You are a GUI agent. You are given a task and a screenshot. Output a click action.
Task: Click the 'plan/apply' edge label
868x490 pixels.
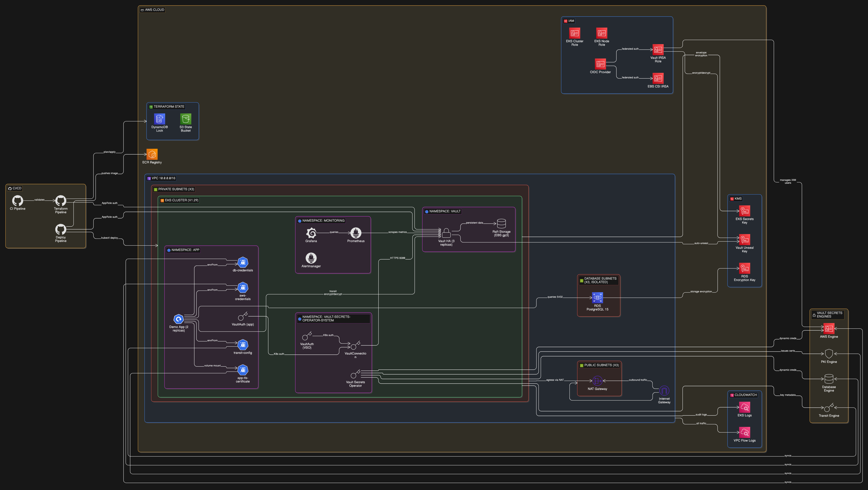(110, 152)
